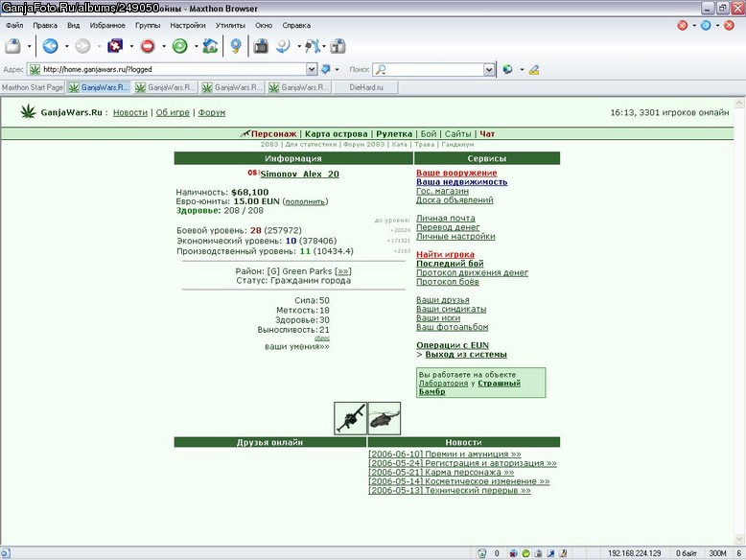Click the status bar ad-block icon
Viewport: 746px width, 560px height.
(x=513, y=553)
